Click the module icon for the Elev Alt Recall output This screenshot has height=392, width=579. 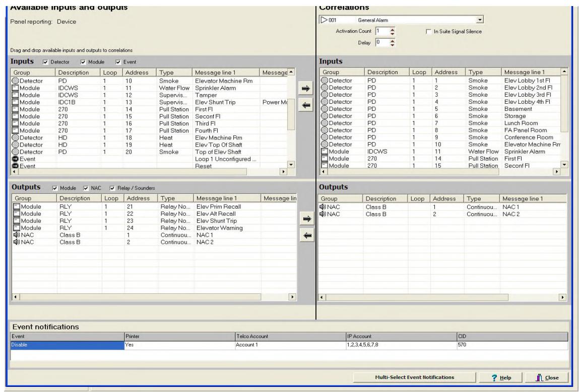[x=17, y=213]
